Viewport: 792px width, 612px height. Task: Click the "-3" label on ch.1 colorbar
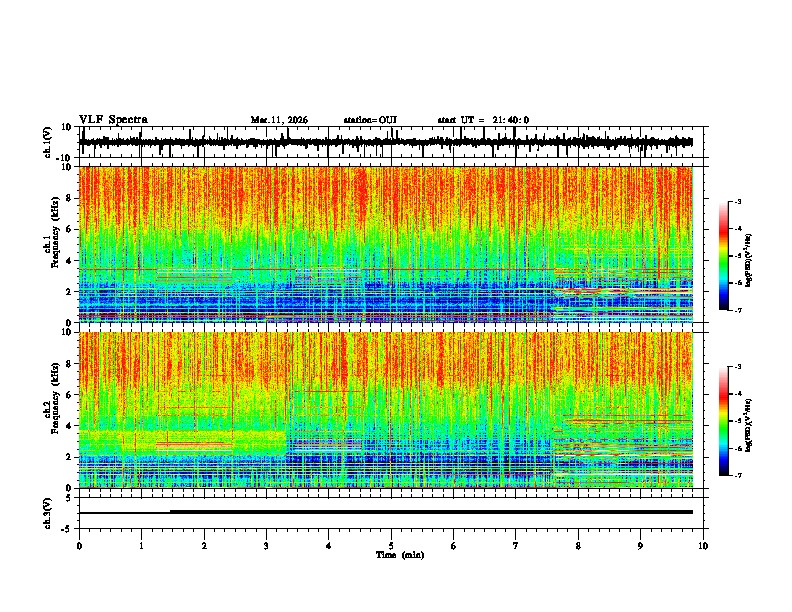pyautogui.click(x=738, y=202)
